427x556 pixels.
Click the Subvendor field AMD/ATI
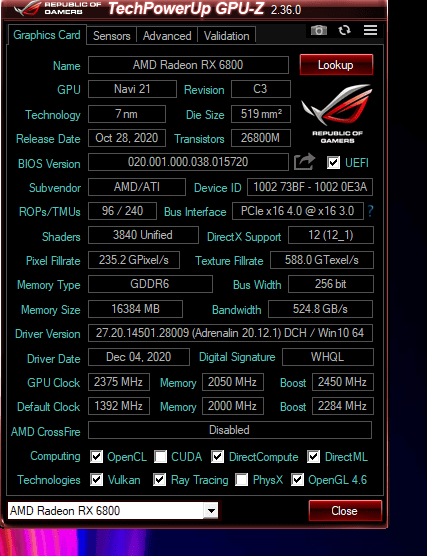(137, 187)
